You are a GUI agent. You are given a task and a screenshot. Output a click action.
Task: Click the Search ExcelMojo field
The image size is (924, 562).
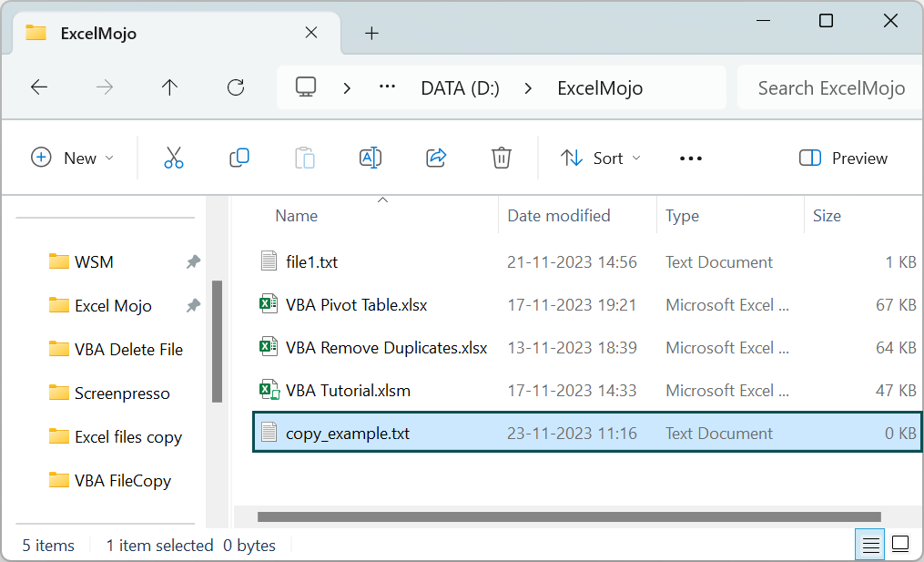pyautogui.click(x=830, y=87)
